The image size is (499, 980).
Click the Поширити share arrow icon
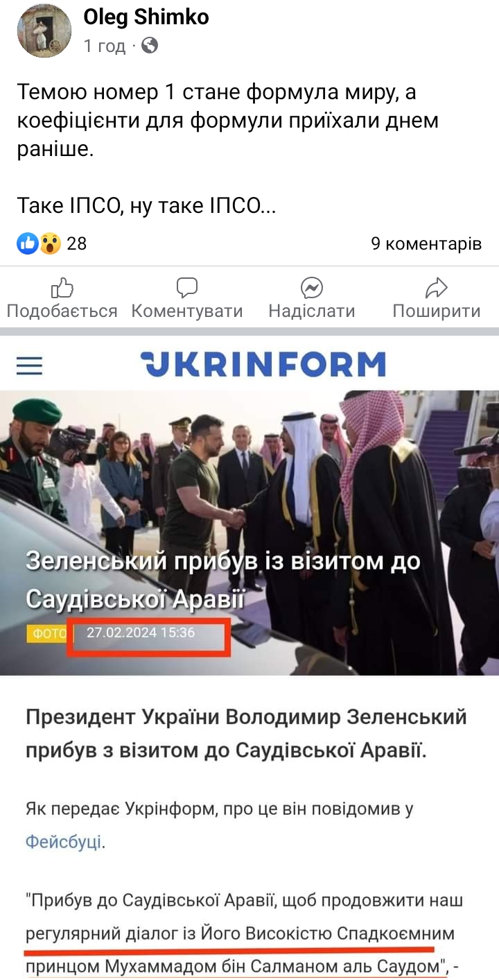[x=437, y=287]
